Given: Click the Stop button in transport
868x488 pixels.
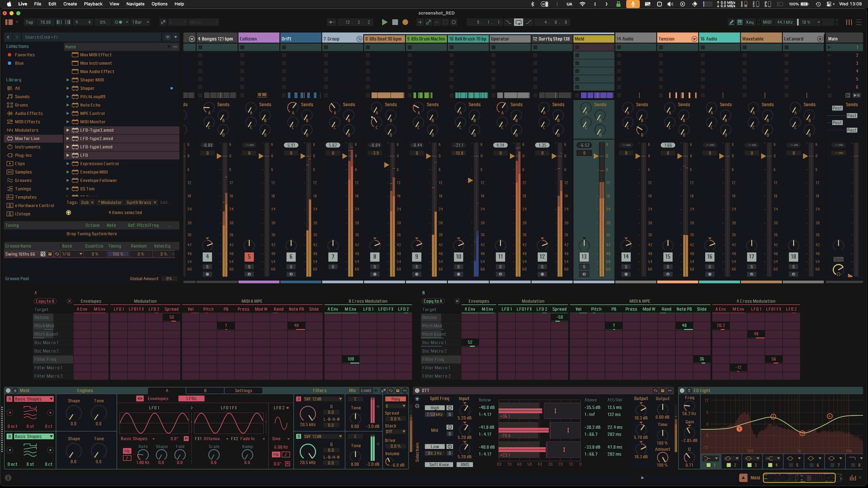Looking at the screenshot, I should (395, 22).
